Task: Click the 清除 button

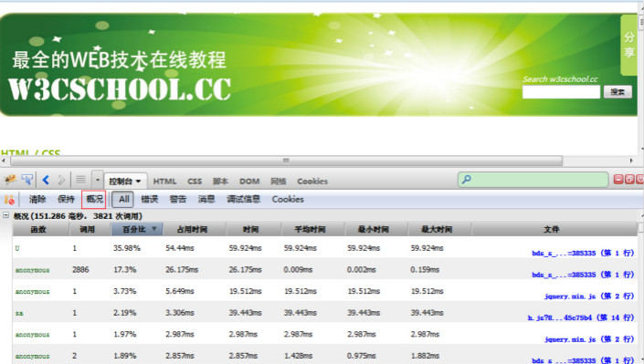Action: point(37,200)
